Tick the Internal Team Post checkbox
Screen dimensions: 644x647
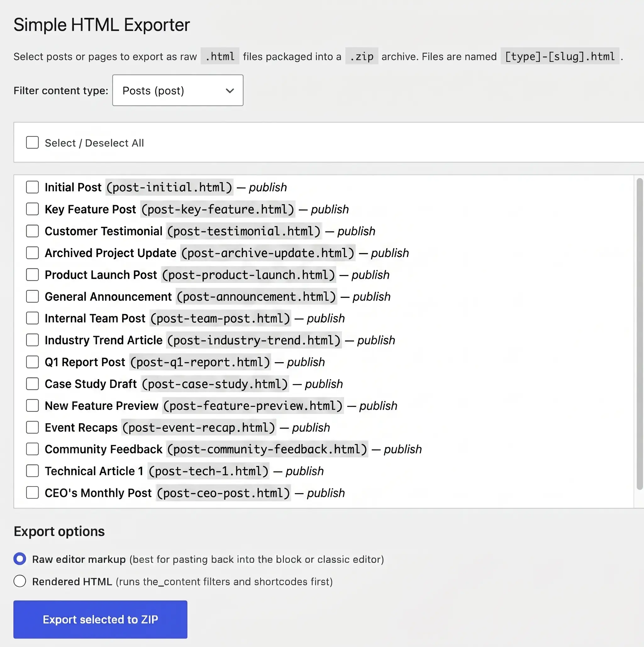tap(32, 318)
